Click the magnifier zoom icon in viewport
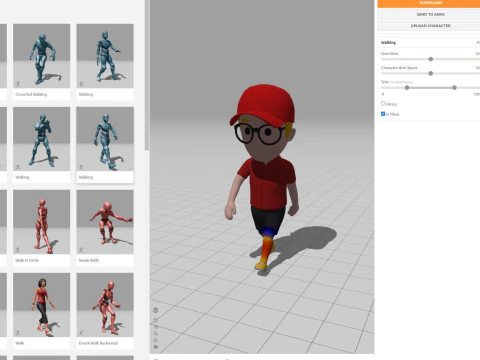Viewport: 480px width, 360px height. (155, 333)
